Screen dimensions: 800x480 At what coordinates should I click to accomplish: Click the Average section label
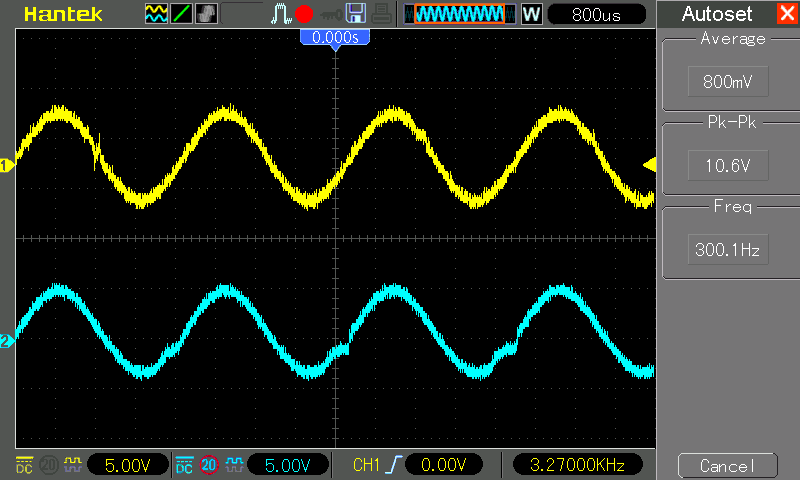(733, 39)
